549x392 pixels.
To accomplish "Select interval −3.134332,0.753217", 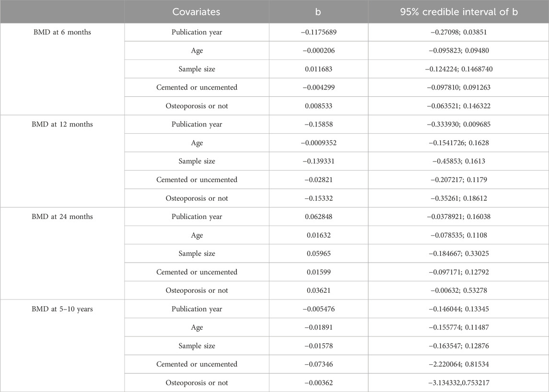I will [458, 383].
